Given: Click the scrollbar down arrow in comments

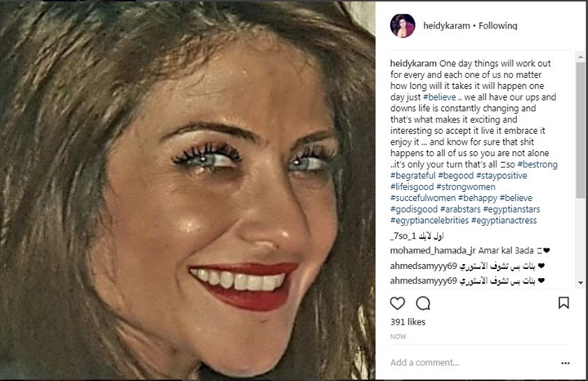Looking at the screenshot, I should (581, 283).
